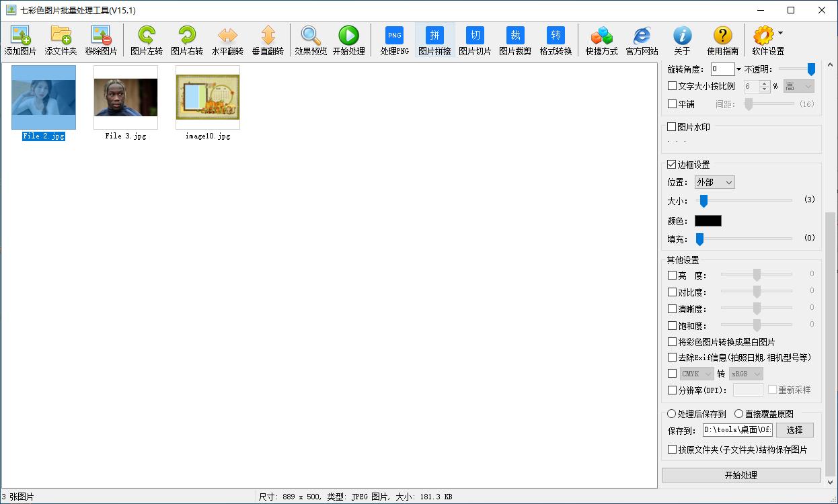Enable 将彩色图片转换成黑白图片 option
Screen dimensions: 838x504
[672, 342]
